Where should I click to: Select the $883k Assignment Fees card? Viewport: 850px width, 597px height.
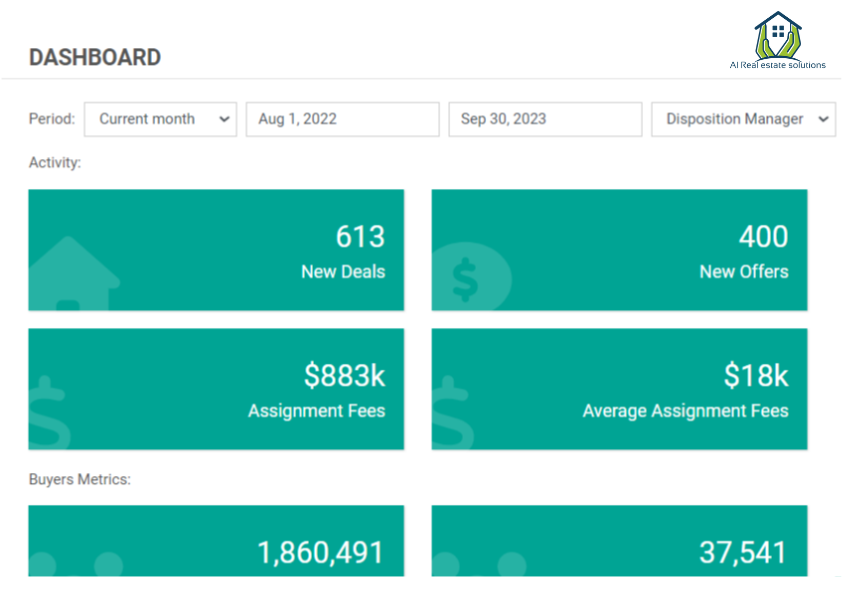[216, 389]
